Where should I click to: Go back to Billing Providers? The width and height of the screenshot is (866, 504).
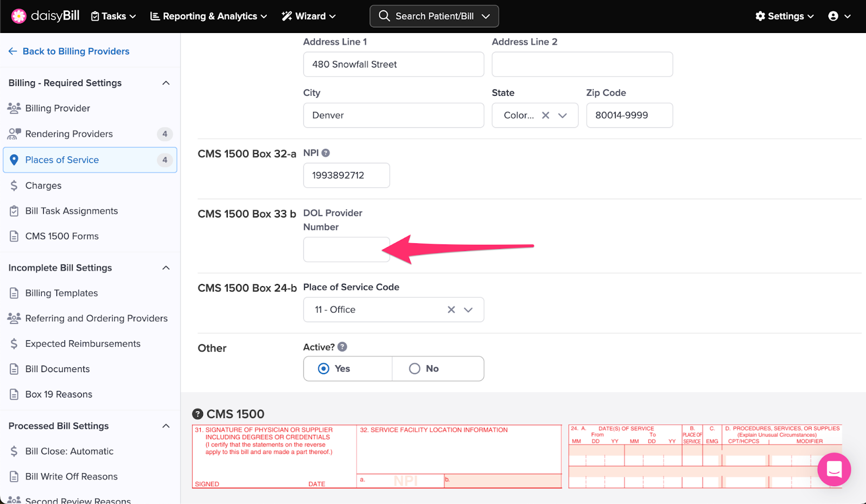(x=69, y=51)
